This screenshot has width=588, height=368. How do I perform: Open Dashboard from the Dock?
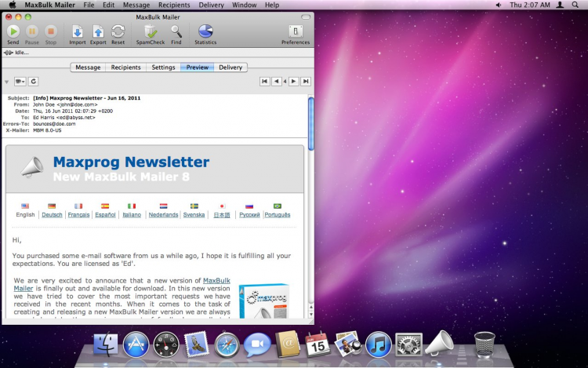click(166, 344)
